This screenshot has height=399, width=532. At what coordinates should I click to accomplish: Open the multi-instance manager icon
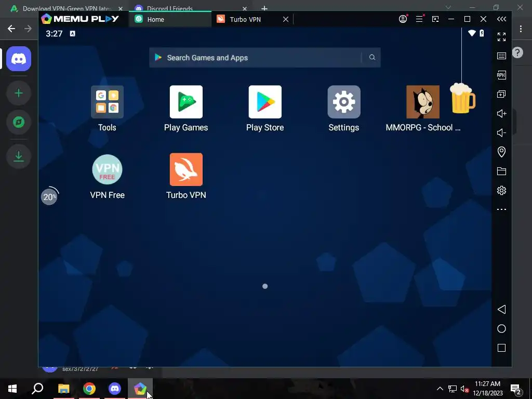[x=501, y=94]
